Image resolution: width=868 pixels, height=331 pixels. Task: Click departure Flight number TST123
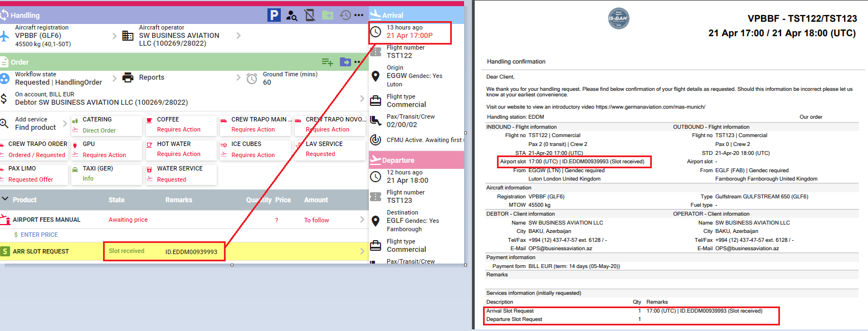pos(399,201)
